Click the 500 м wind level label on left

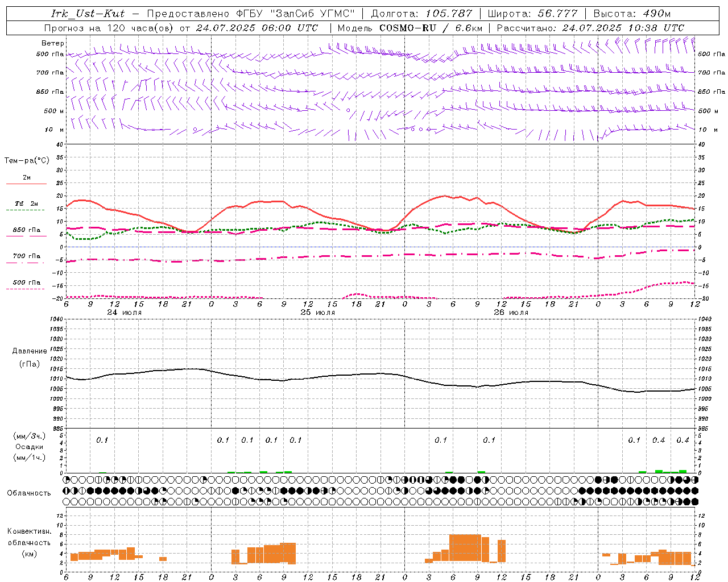54,111
